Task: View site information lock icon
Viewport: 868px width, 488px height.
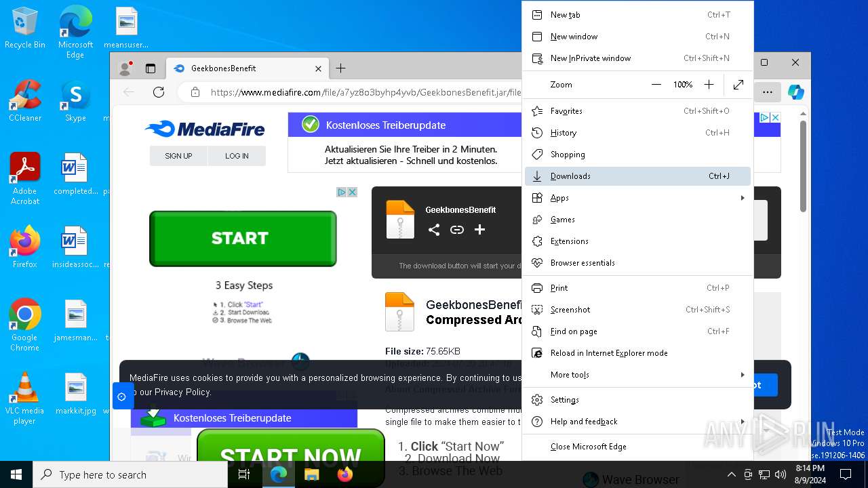Action: (195, 92)
